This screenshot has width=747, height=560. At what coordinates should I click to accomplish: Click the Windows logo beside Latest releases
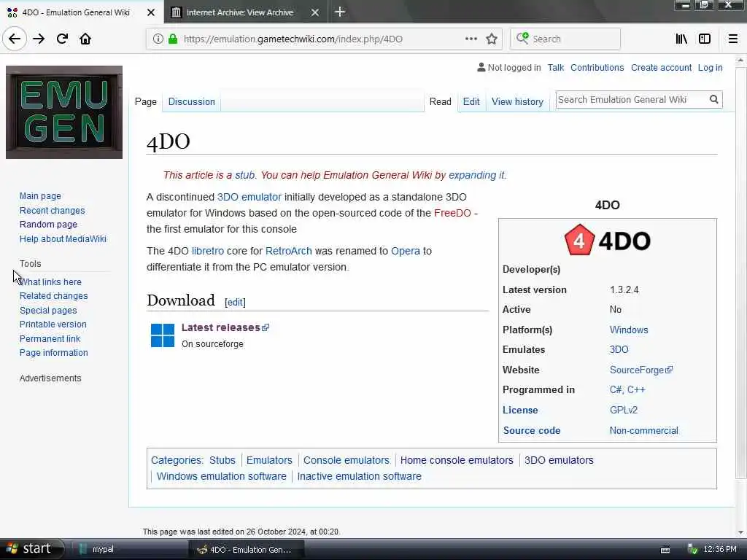click(x=163, y=335)
